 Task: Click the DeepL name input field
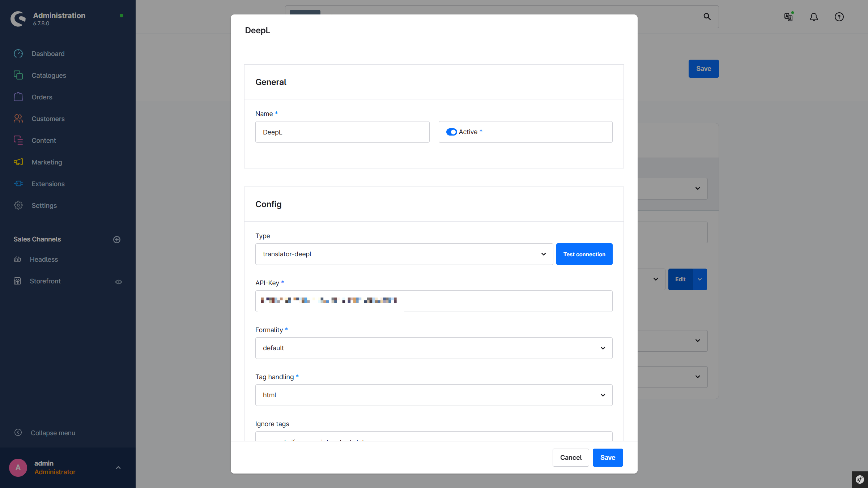pos(342,132)
